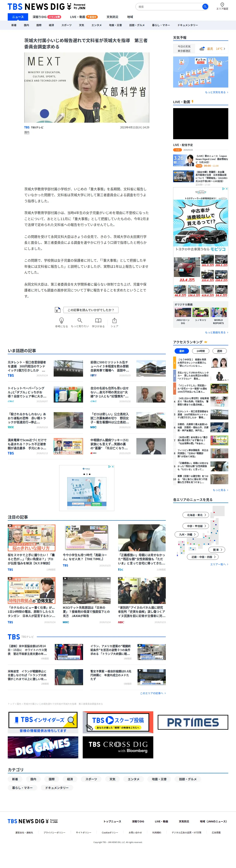Click the 参考になる lightbulb reaction icon

[62, 320]
